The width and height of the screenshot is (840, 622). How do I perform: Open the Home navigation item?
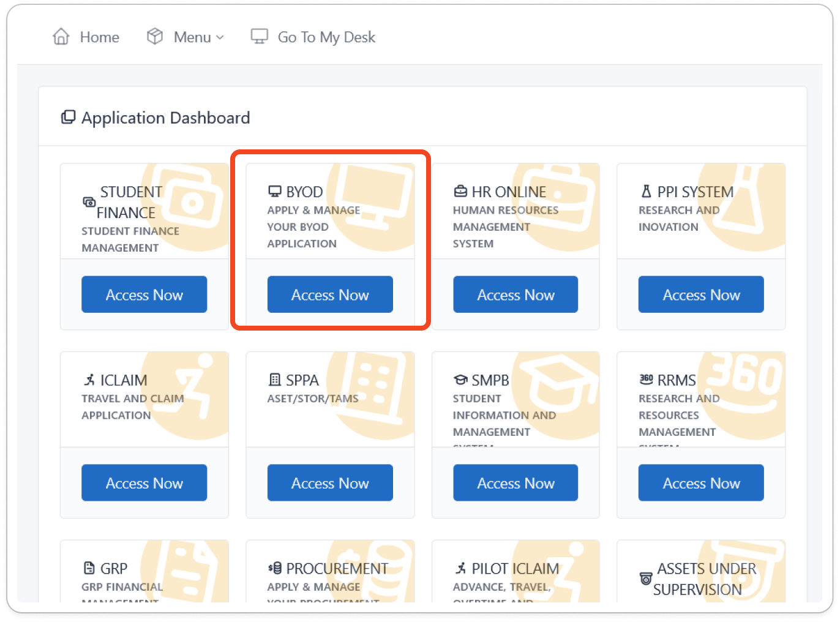point(99,37)
